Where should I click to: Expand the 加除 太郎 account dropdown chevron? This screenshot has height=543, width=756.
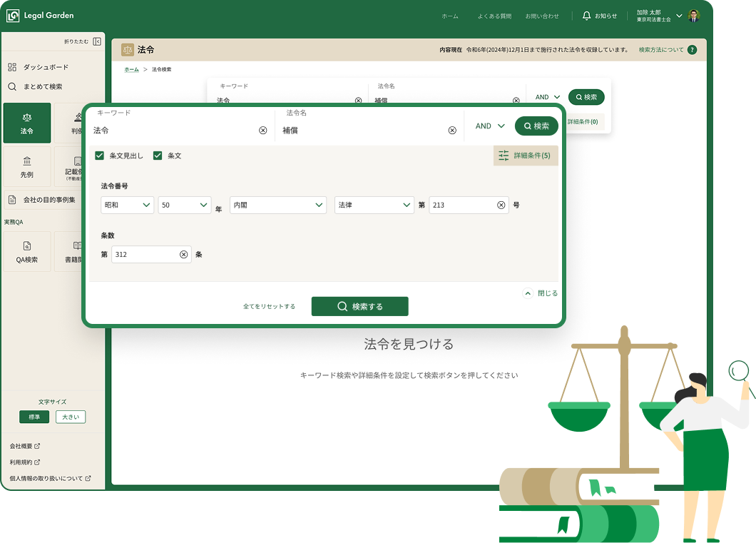679,16
